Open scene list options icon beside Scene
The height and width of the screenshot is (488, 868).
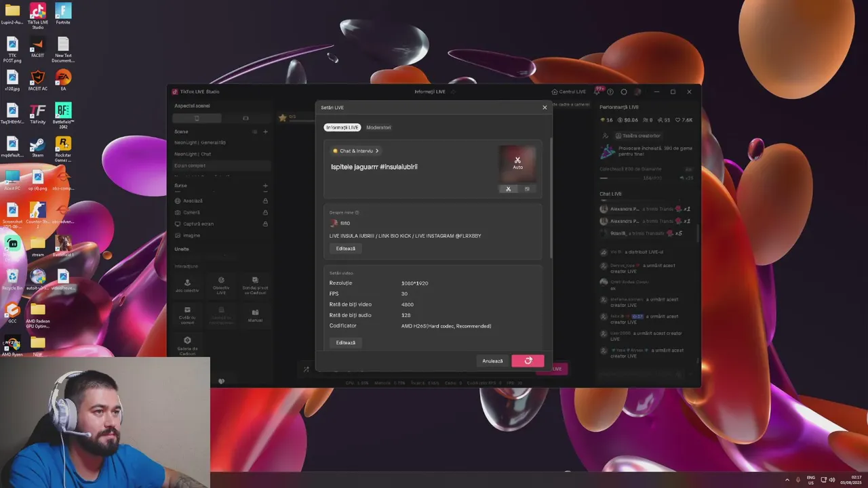point(255,131)
